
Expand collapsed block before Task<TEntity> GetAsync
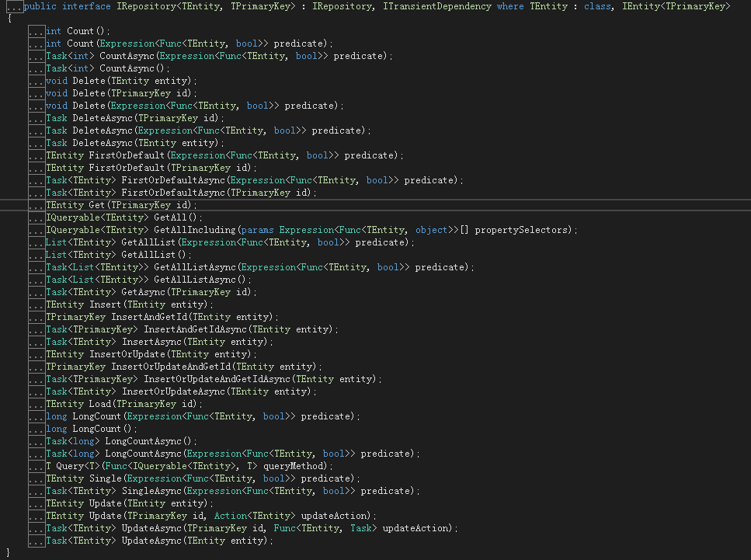pos(37,293)
